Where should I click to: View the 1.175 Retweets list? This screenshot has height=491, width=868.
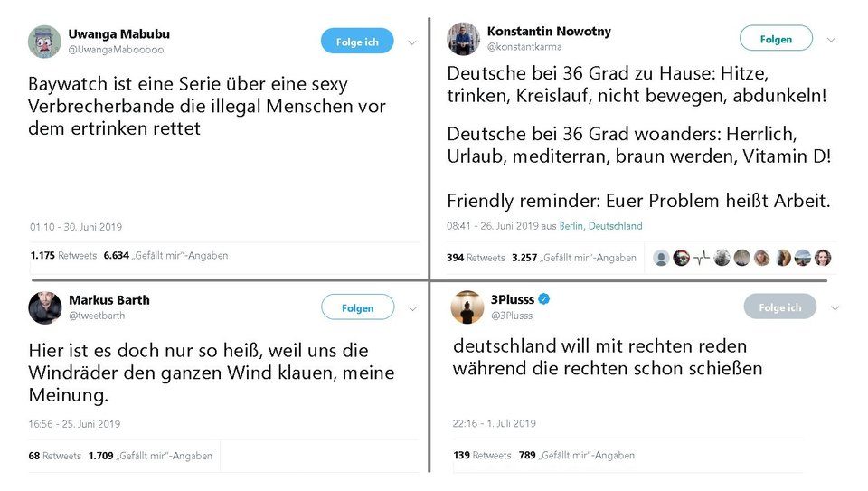63,256
